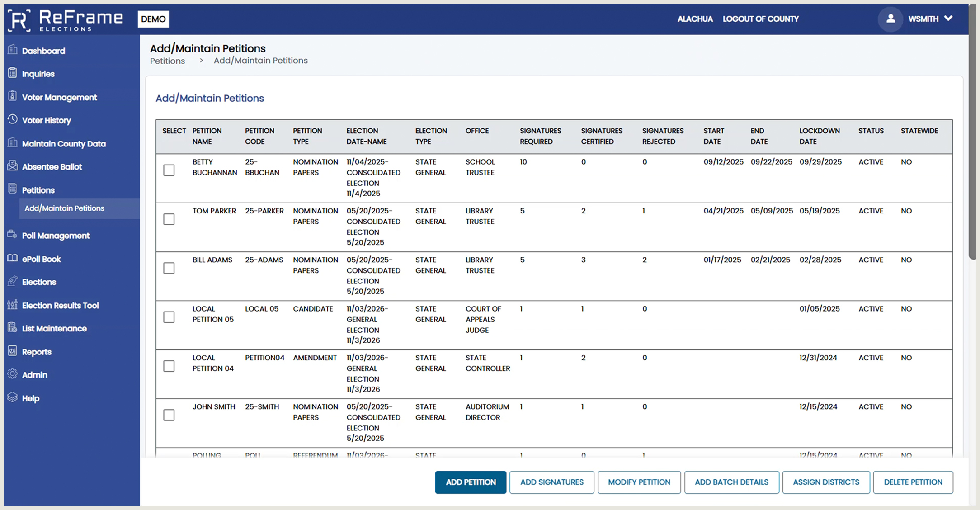This screenshot has height=510, width=980.
Task: Tick the John Smith petition checkbox
Action: coord(169,415)
